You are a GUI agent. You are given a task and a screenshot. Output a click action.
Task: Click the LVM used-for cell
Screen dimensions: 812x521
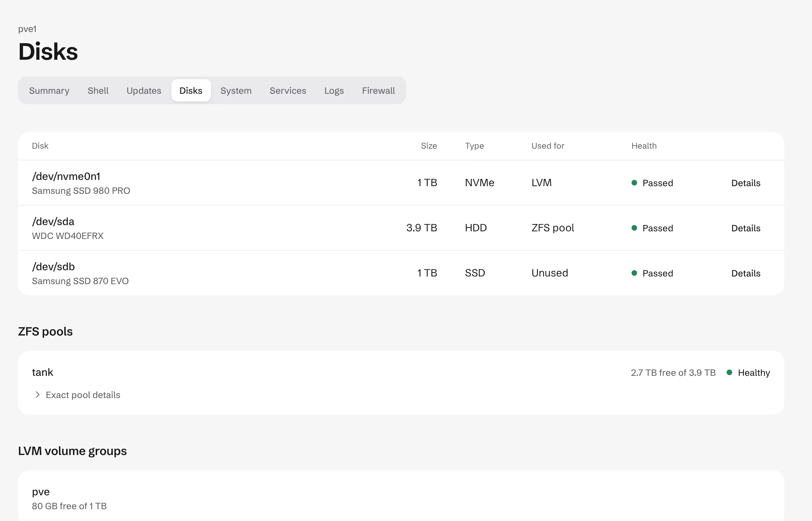click(542, 183)
